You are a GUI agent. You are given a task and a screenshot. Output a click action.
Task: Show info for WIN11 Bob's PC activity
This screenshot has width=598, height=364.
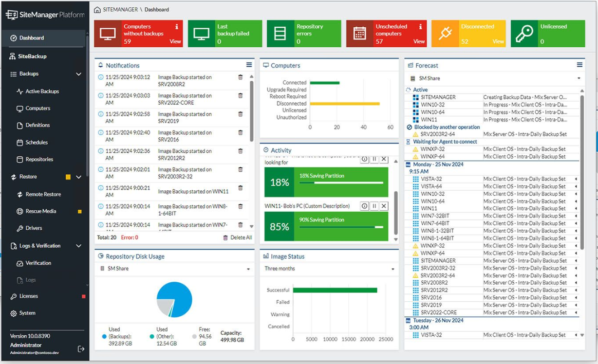pyautogui.click(x=364, y=206)
